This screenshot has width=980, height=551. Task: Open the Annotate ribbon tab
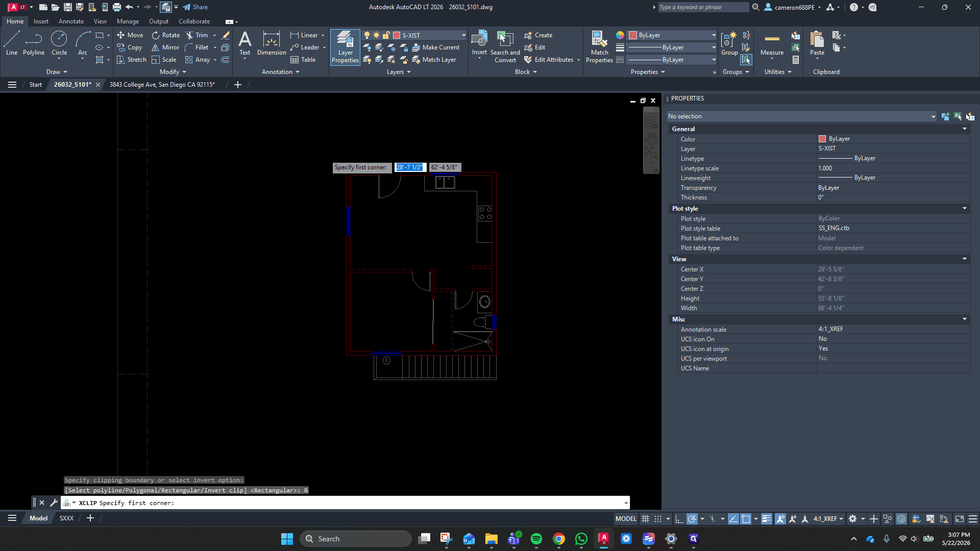click(71, 21)
